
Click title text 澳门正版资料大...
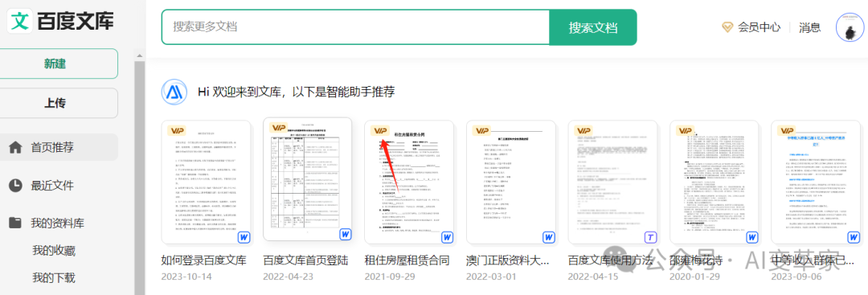coord(508,260)
